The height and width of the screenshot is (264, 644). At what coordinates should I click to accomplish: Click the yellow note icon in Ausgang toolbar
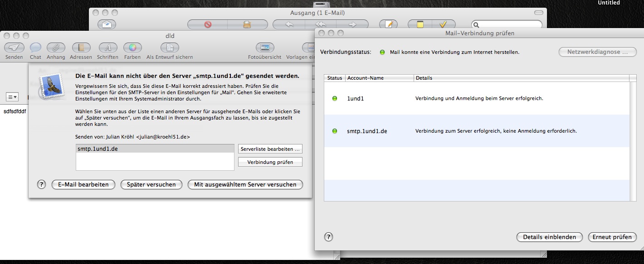point(420,24)
